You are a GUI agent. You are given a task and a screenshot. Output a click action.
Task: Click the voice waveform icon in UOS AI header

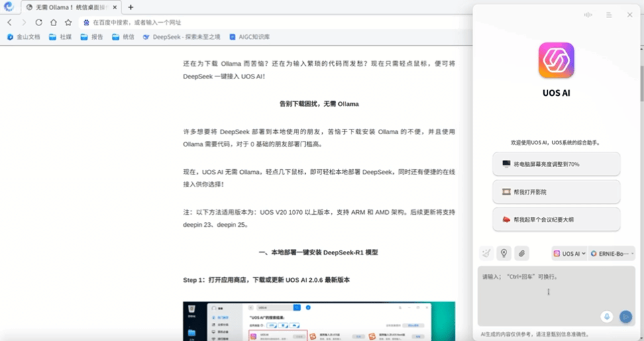coord(588,15)
